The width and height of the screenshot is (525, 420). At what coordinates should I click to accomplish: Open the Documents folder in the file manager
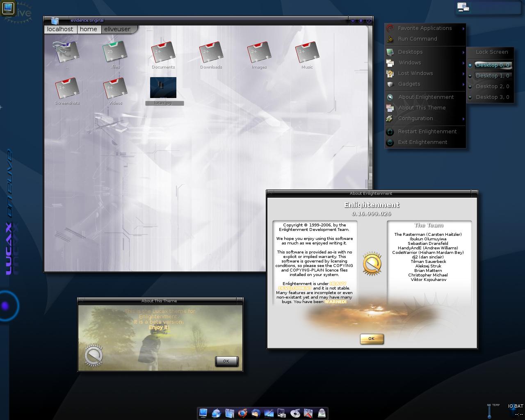[x=163, y=52]
